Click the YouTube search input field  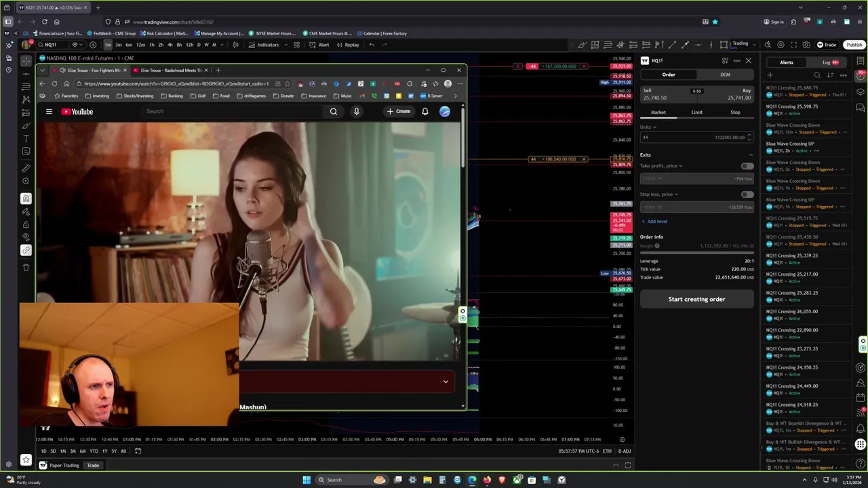pos(234,112)
